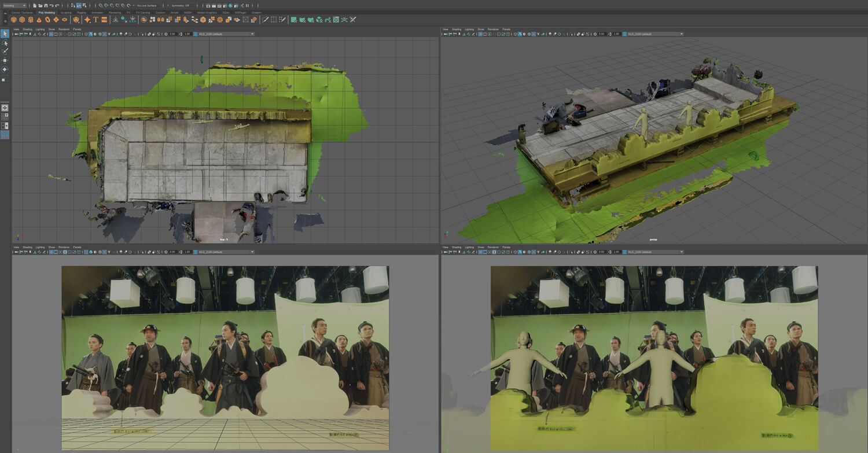The width and height of the screenshot is (868, 453).
Task: Open the Show menu in perspective viewport
Action: click(480, 29)
